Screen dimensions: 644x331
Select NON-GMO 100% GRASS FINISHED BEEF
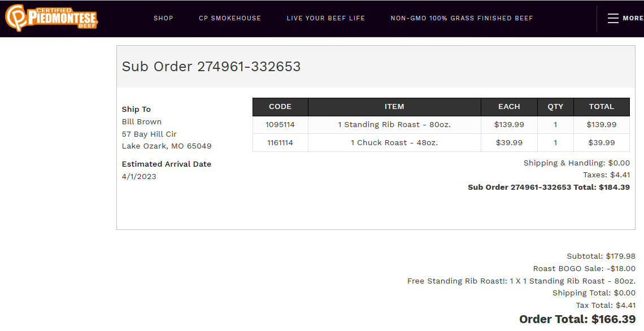(x=462, y=18)
